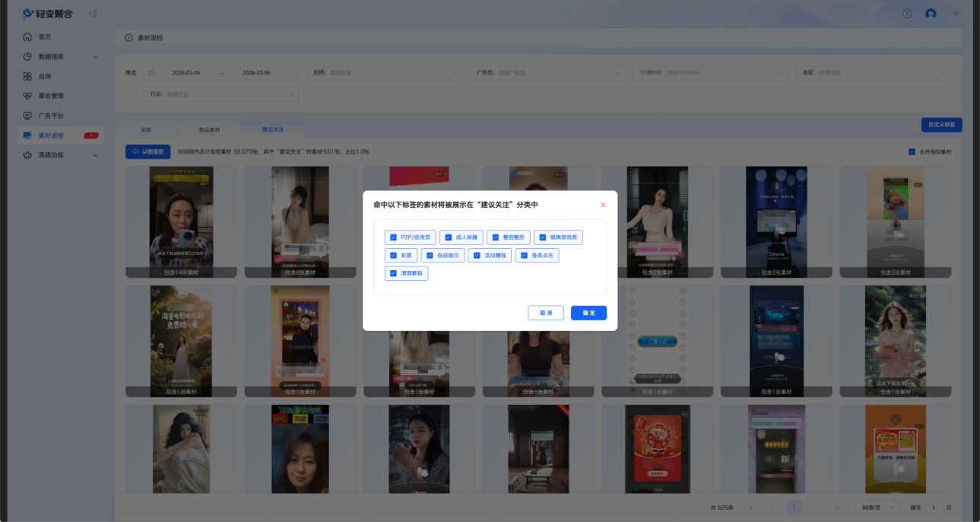Select the 广告平台 monitor icon

pyautogui.click(x=27, y=116)
